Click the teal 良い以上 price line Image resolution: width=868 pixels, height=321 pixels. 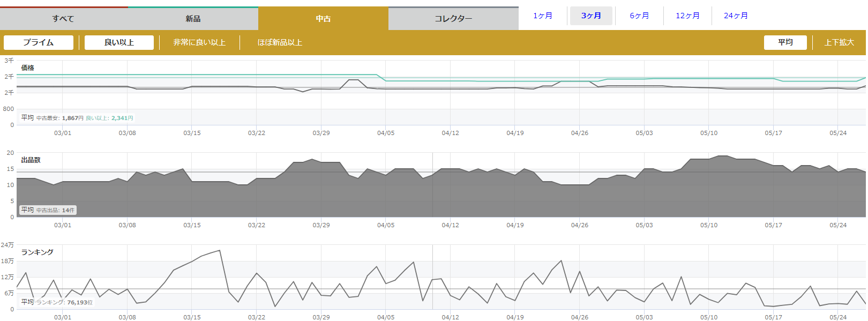point(214,75)
